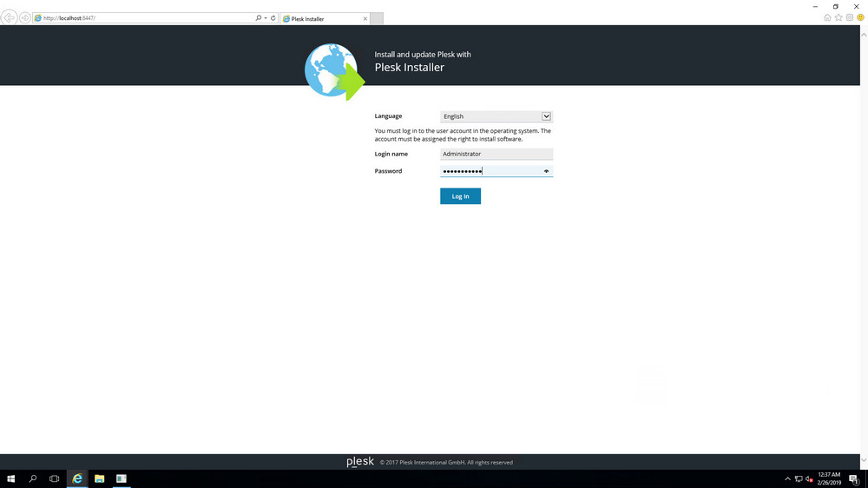Click Internet Explorer taskbar icon

pyautogui.click(x=77, y=478)
